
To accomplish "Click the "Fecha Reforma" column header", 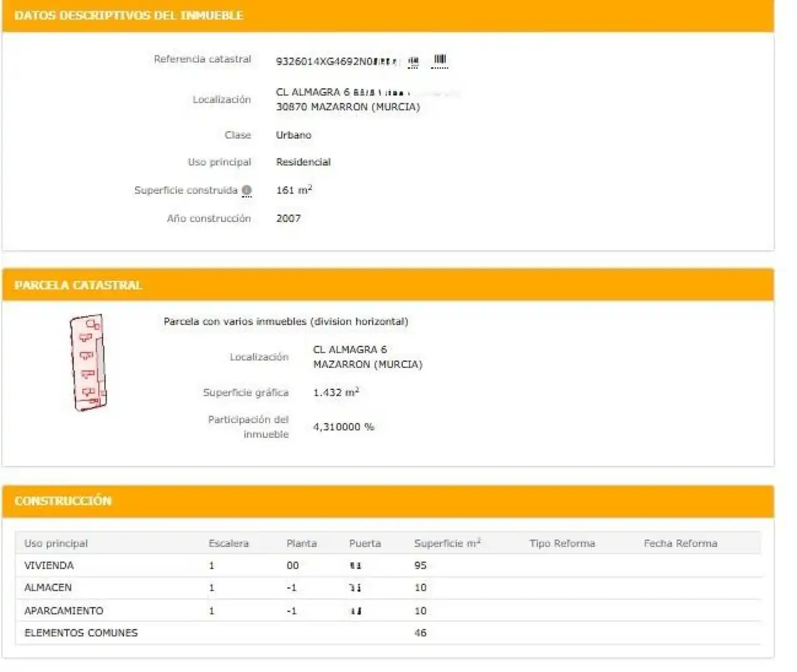I will coord(681,544).
